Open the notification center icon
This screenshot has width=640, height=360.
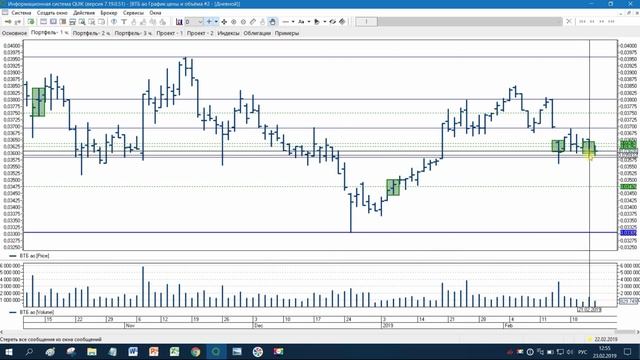tap(627, 351)
